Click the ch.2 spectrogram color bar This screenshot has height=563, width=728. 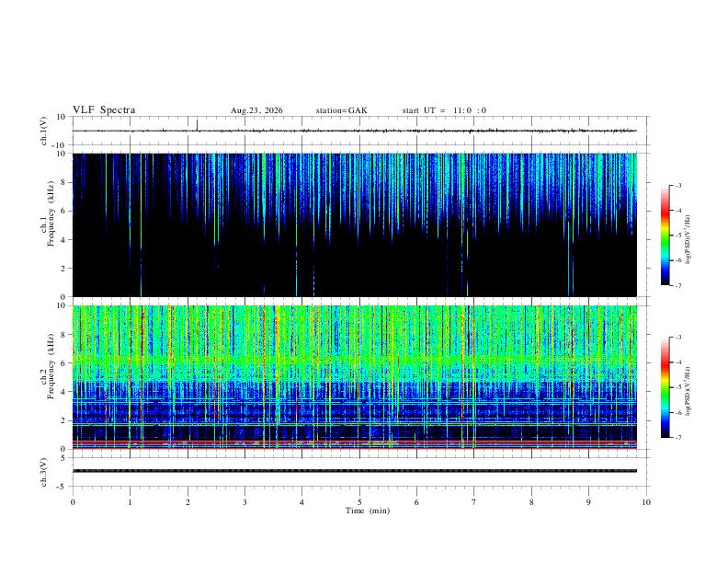point(665,387)
